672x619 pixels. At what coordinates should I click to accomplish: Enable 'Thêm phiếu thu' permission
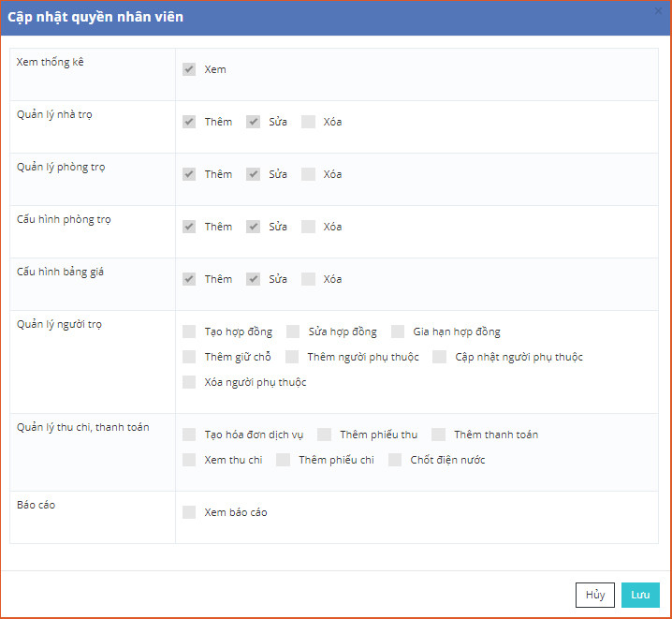(325, 435)
